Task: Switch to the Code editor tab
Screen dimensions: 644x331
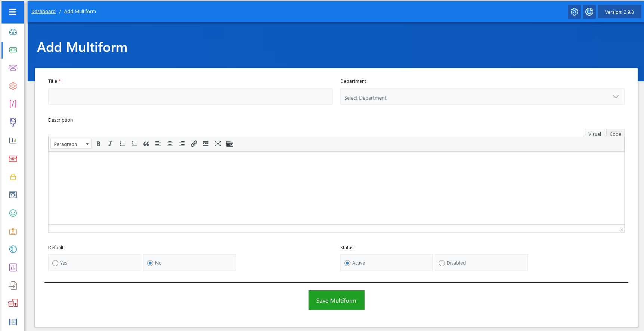Action: click(x=615, y=134)
